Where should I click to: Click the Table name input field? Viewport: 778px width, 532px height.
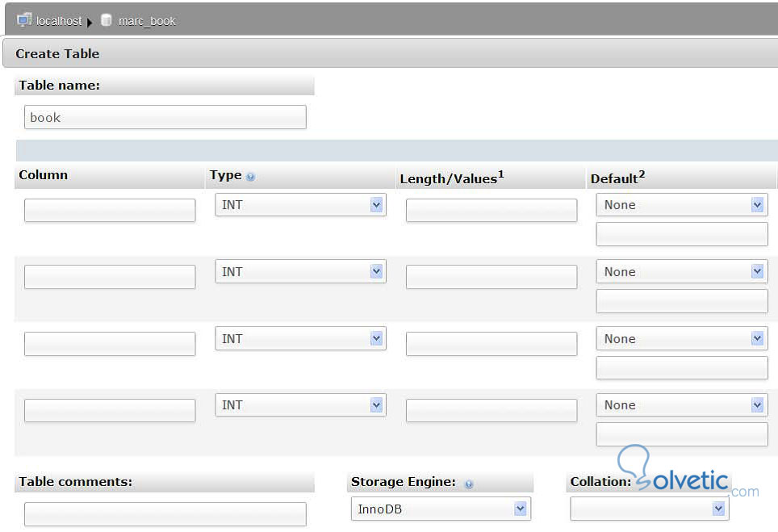click(165, 117)
